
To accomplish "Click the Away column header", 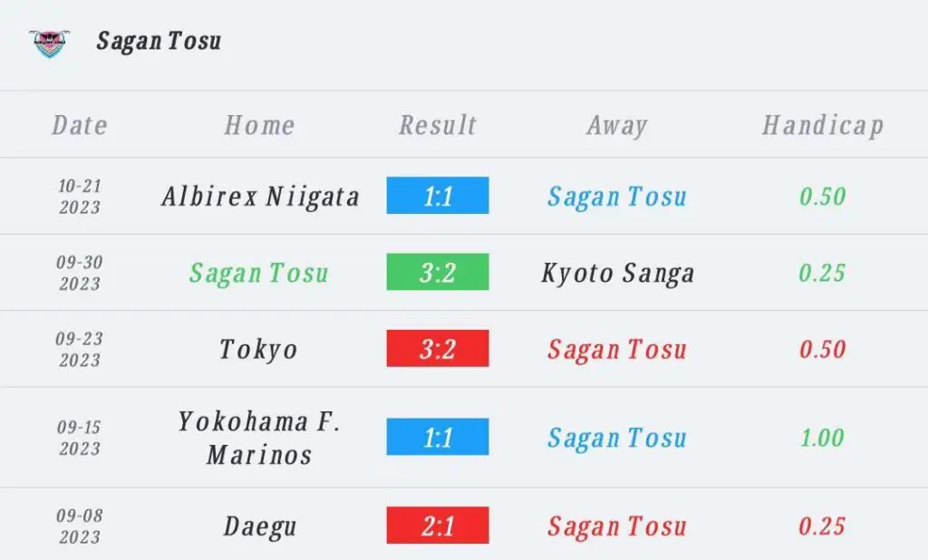I will coord(616,125).
